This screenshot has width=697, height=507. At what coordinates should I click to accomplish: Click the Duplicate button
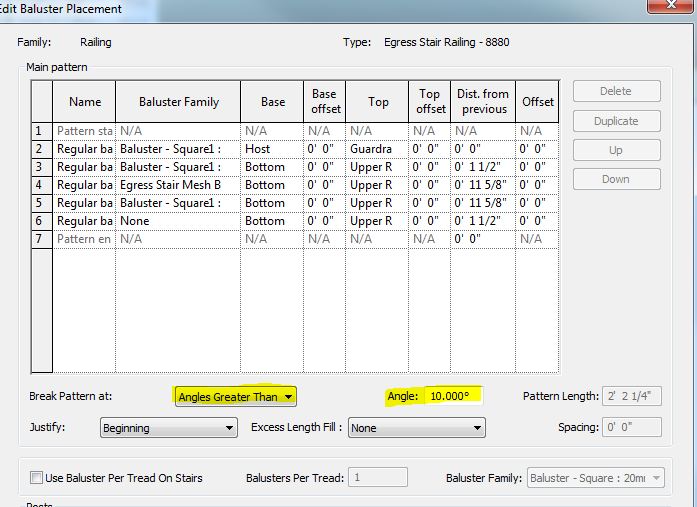pyautogui.click(x=616, y=121)
